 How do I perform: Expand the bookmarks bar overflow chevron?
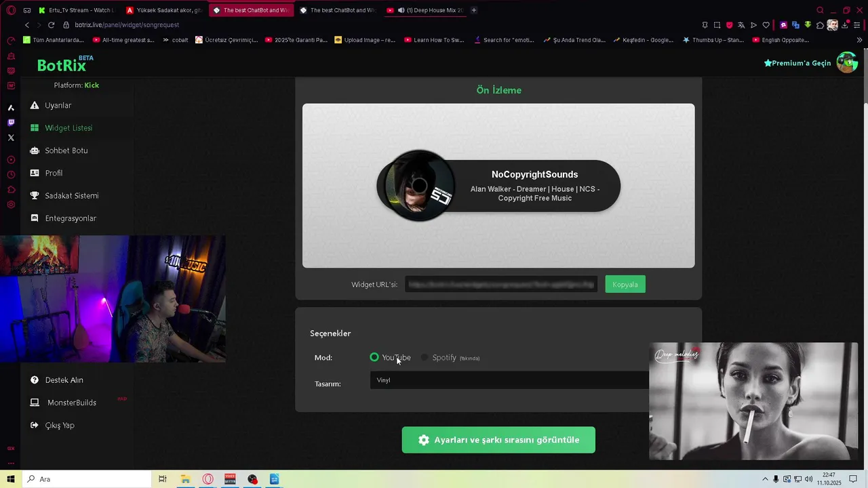859,40
